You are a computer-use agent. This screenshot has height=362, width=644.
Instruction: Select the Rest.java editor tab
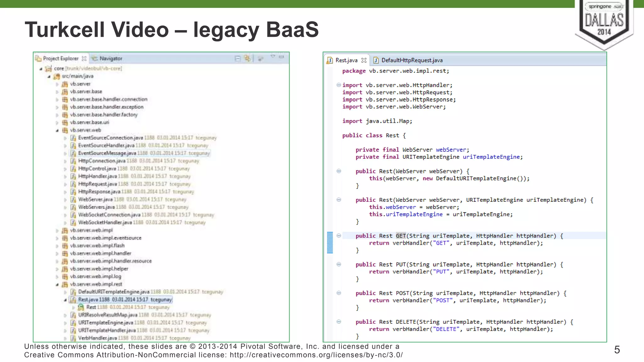[x=346, y=60]
